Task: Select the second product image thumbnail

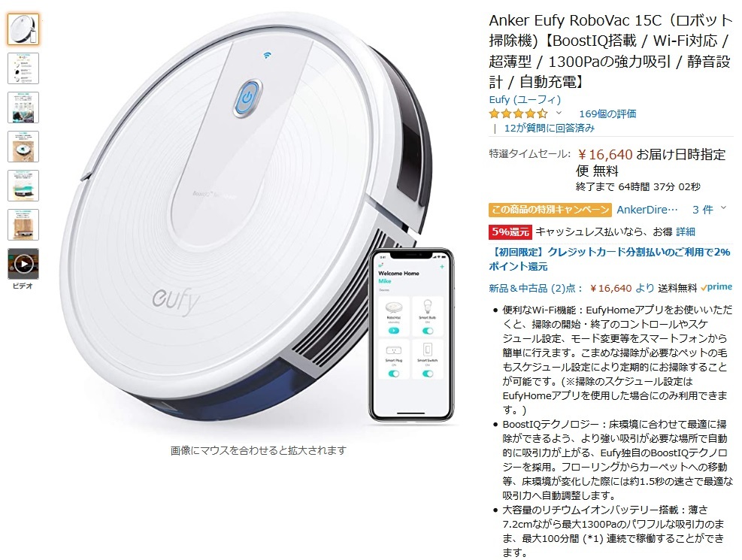Action: click(x=23, y=68)
